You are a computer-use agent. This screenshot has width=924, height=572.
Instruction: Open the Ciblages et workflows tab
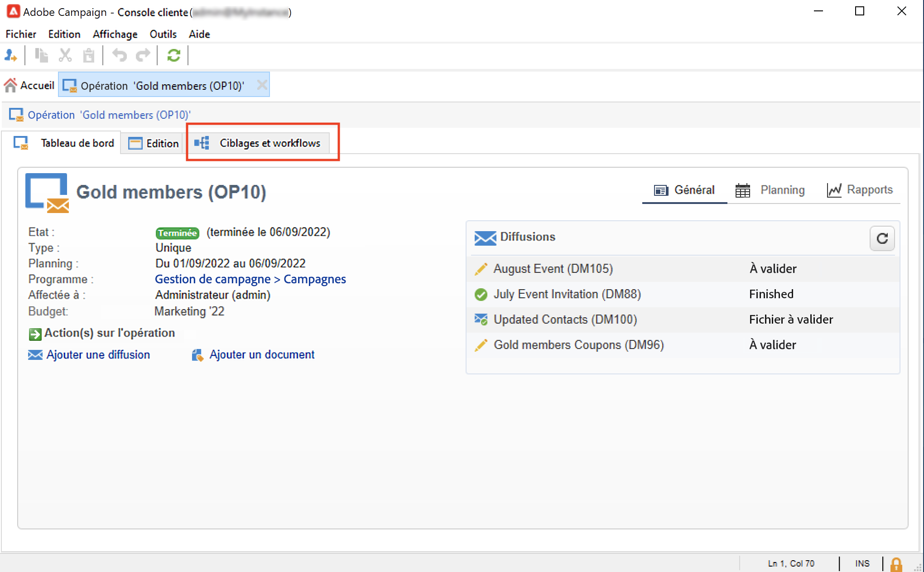click(269, 143)
